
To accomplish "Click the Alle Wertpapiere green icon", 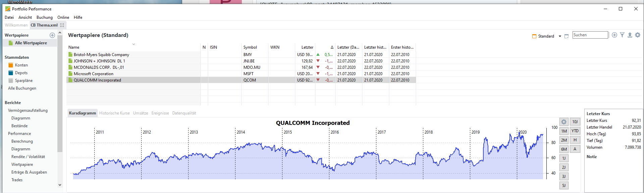I will tap(11, 43).
